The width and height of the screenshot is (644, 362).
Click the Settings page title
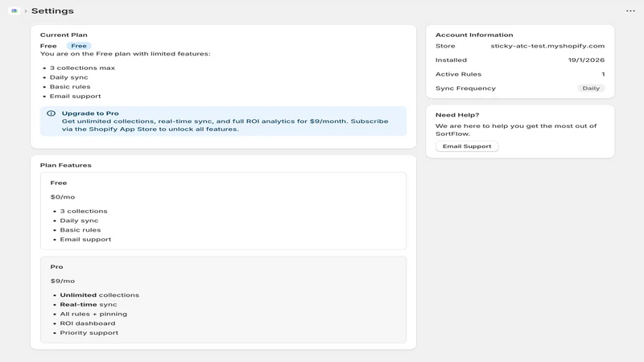(x=52, y=11)
